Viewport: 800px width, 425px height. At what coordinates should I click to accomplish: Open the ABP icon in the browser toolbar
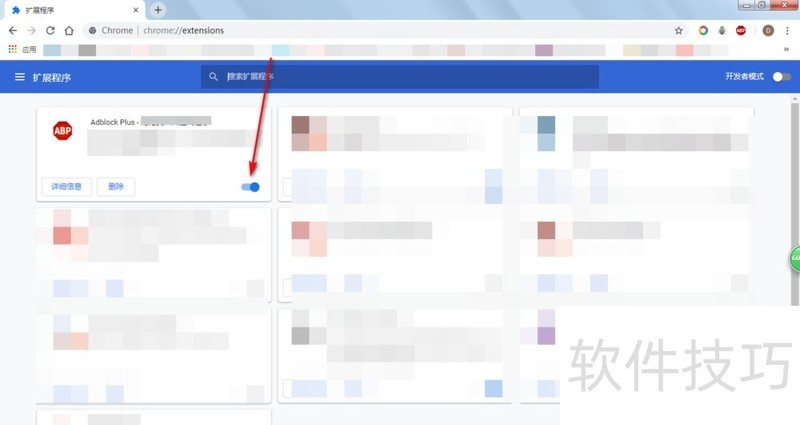pyautogui.click(x=741, y=31)
